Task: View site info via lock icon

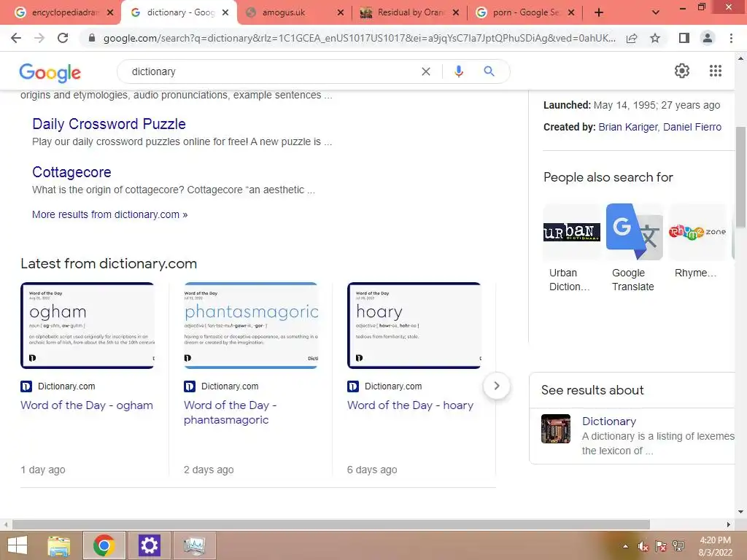Action: click(92, 38)
